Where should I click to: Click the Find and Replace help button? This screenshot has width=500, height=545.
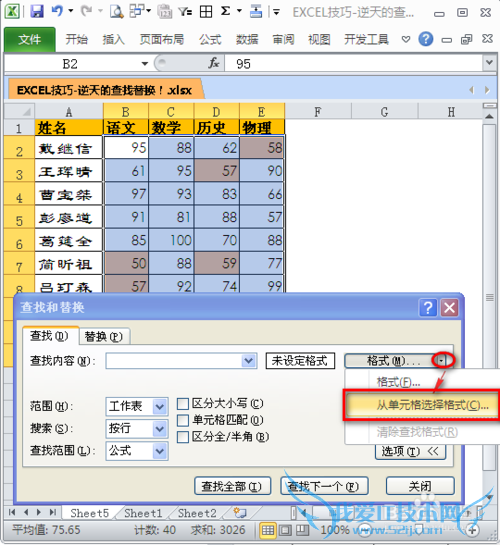428,308
